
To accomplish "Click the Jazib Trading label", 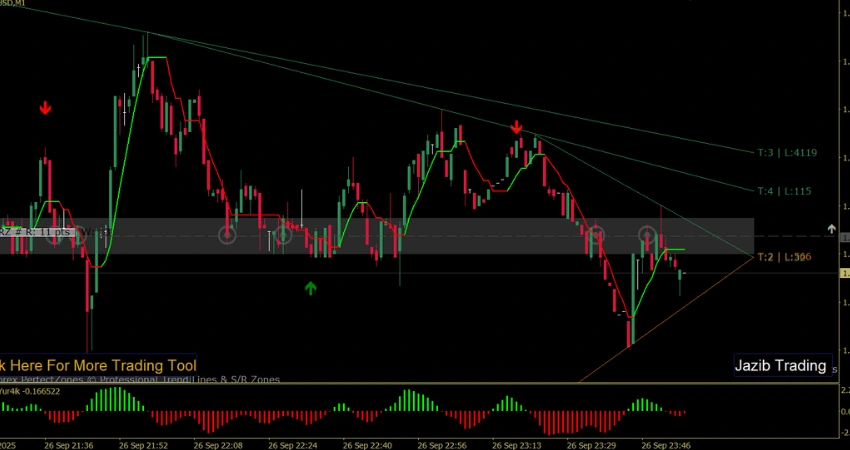I will coord(781,366).
